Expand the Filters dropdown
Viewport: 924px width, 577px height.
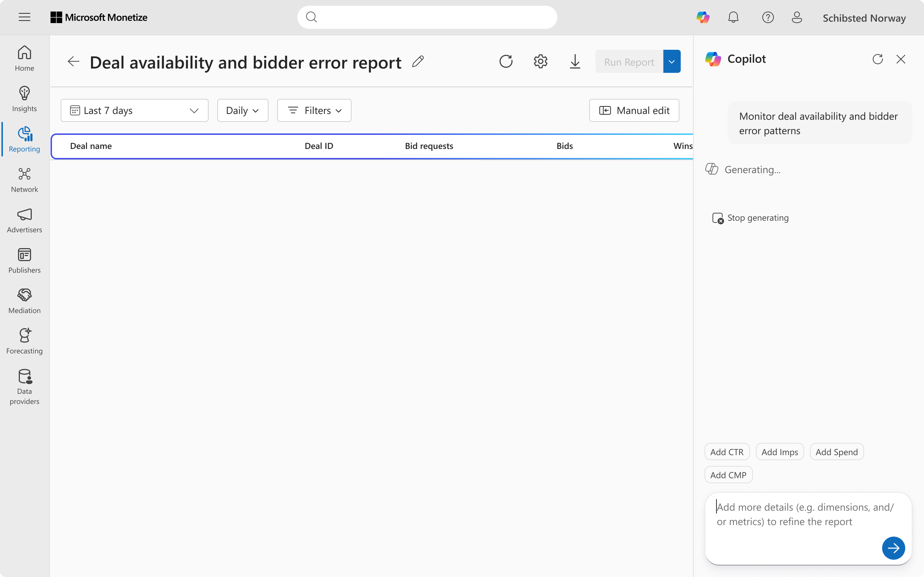pos(314,111)
